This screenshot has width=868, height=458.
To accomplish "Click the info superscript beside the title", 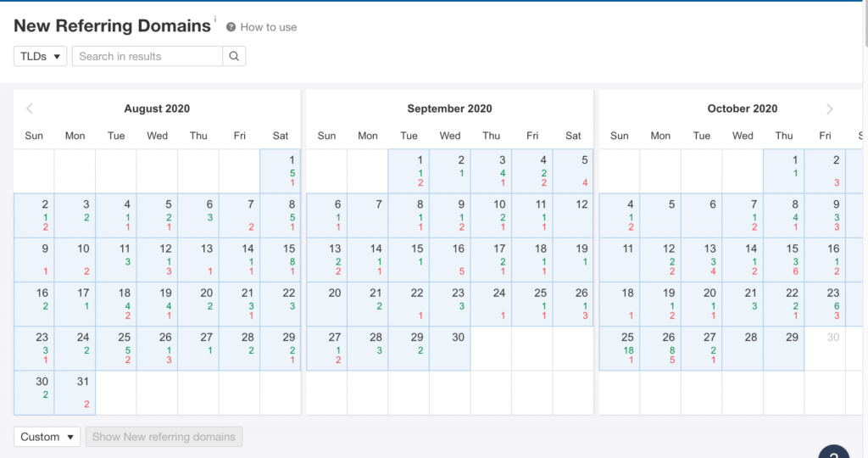I will tap(215, 20).
